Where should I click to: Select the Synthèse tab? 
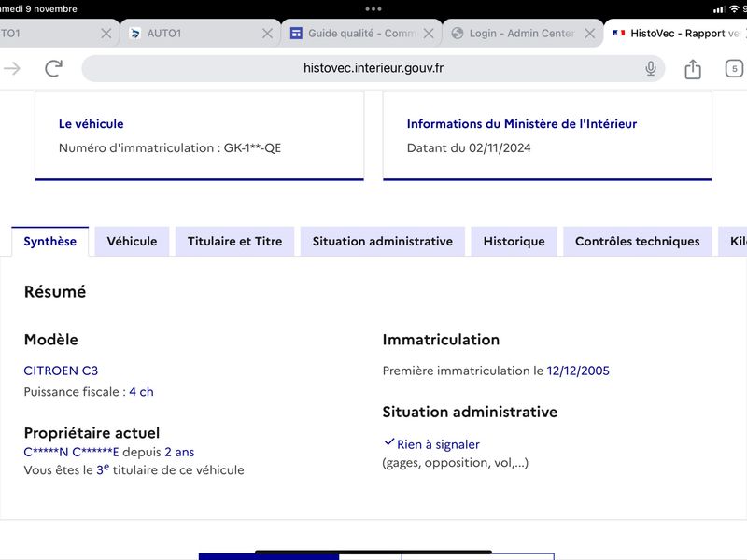(x=50, y=242)
